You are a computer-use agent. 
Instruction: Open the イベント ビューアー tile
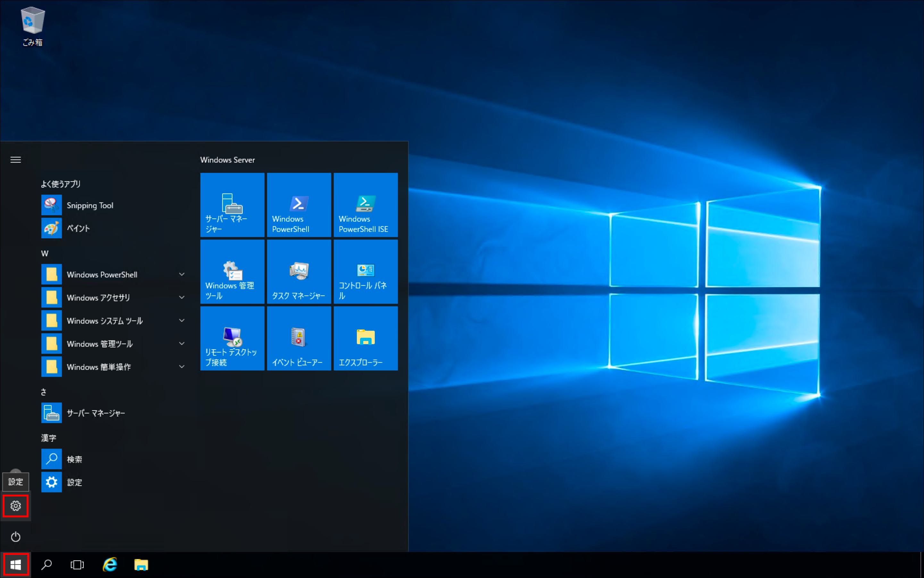click(x=299, y=338)
